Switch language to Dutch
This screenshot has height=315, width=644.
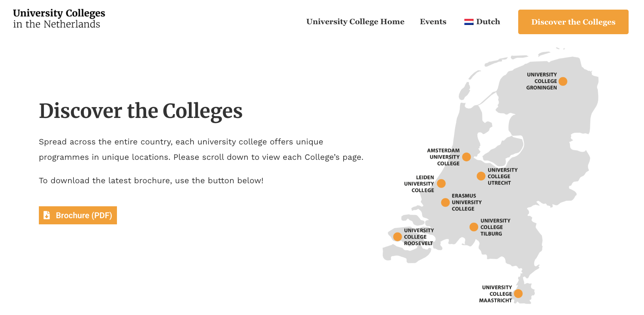pos(482,22)
